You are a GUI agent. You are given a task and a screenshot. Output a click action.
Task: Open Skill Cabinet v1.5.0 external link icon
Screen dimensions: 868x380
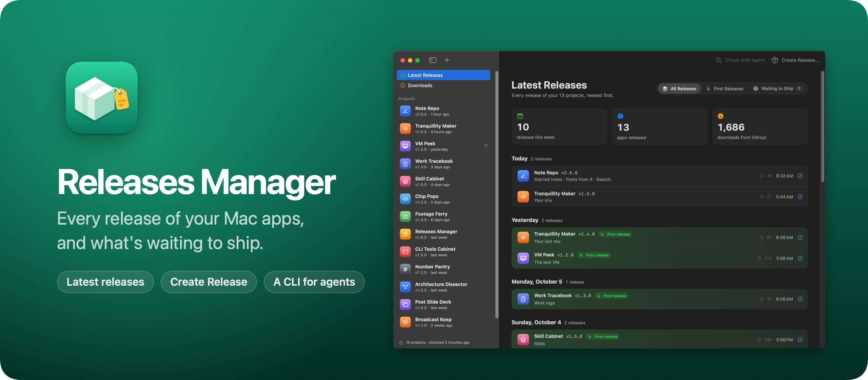point(800,340)
